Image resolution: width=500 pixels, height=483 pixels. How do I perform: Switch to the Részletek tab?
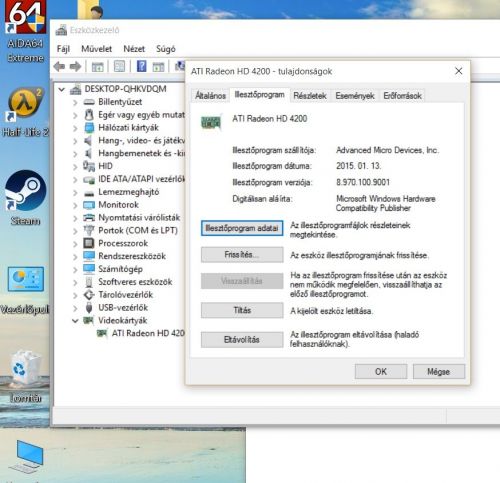[310, 96]
